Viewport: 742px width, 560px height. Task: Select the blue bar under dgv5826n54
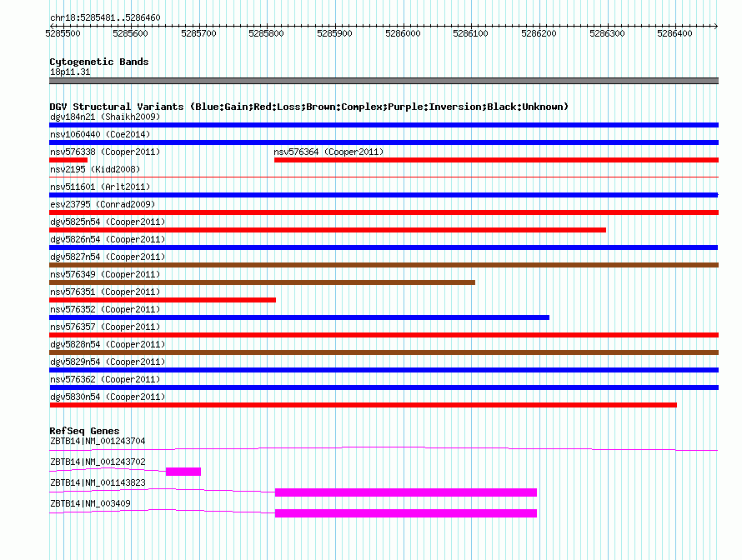(x=384, y=247)
